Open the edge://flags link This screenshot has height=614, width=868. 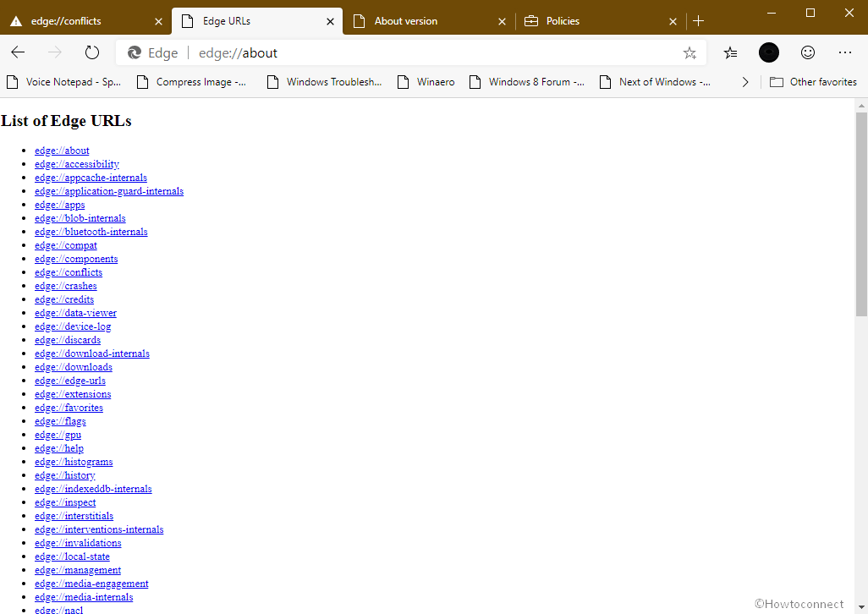(60, 421)
